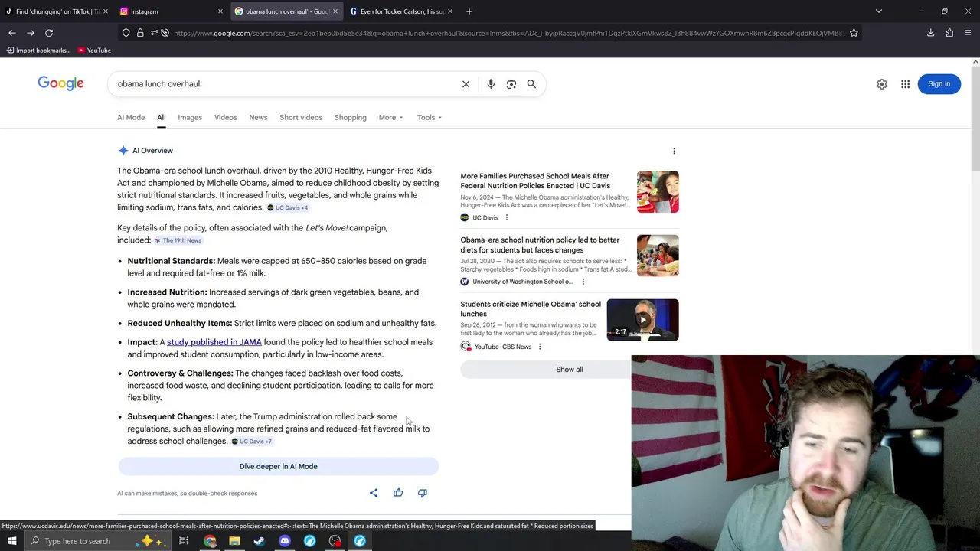Select the Short videos search tab
This screenshot has height=551, width=980.
301,117
